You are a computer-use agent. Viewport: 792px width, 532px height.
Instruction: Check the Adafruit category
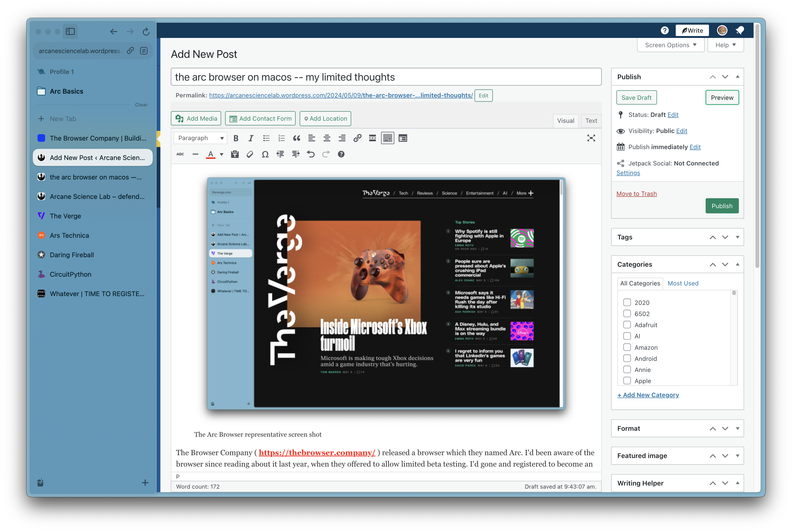click(627, 325)
